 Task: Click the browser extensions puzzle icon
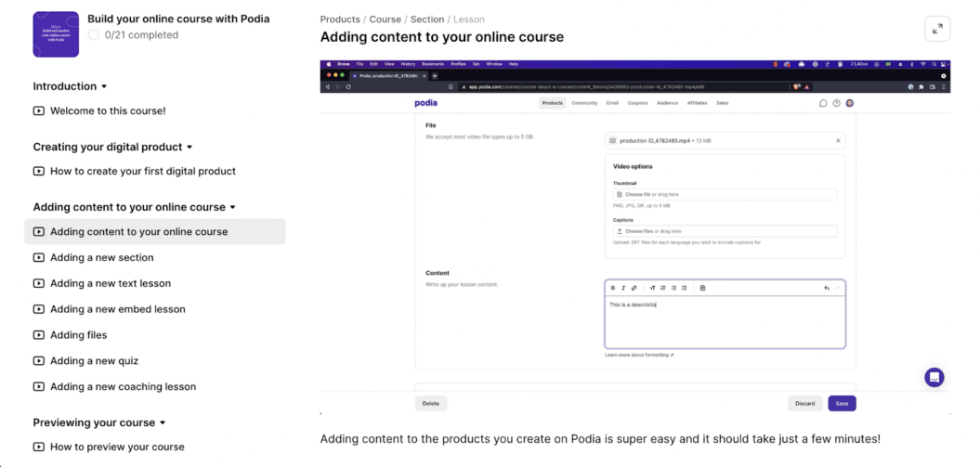921,86
